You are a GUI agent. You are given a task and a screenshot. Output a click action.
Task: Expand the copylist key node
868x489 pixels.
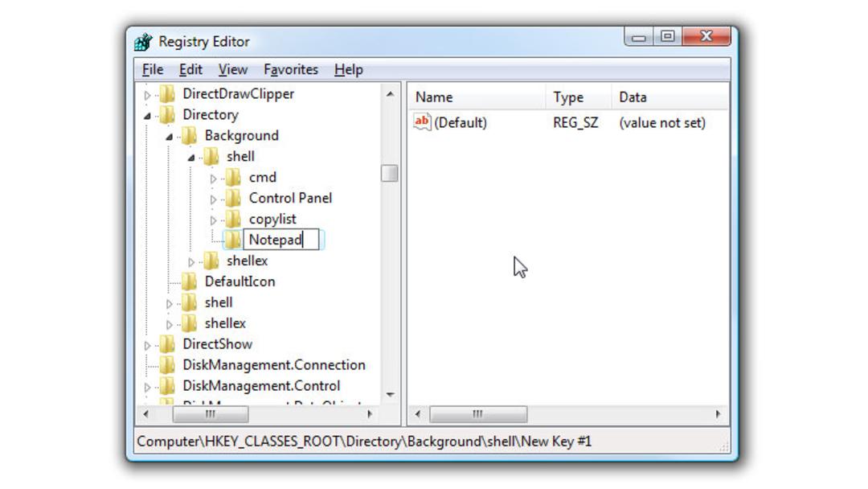tap(213, 220)
